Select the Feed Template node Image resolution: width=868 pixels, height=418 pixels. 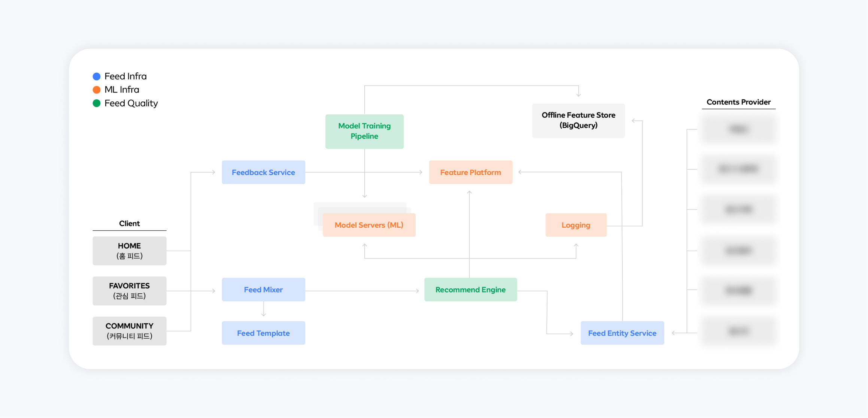click(x=263, y=333)
